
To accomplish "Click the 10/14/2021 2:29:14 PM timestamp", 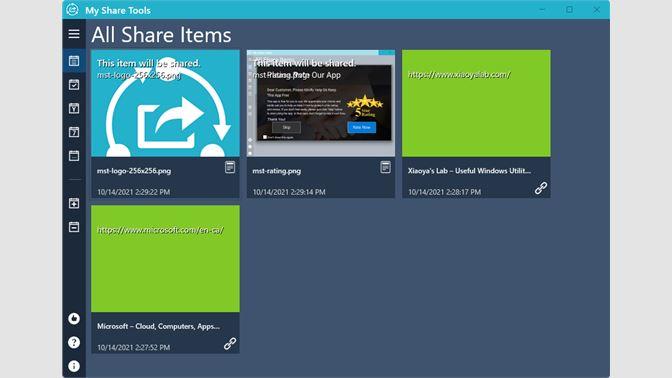I will (289, 192).
